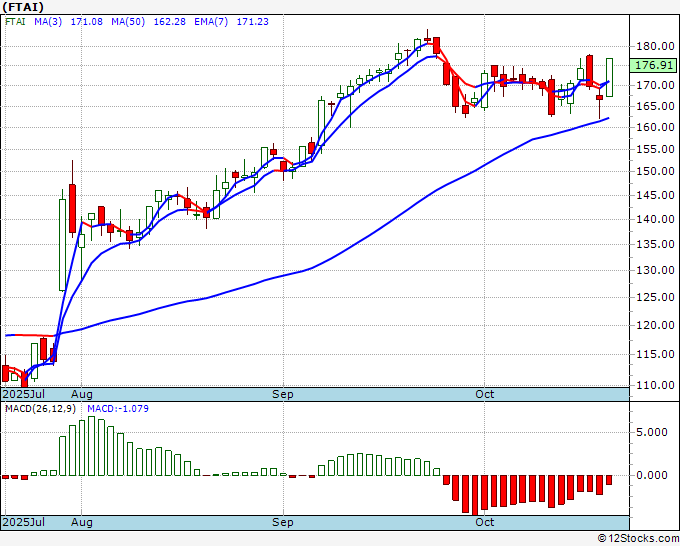Click the 115.00 price axis label
680x546 pixels.
(655, 354)
